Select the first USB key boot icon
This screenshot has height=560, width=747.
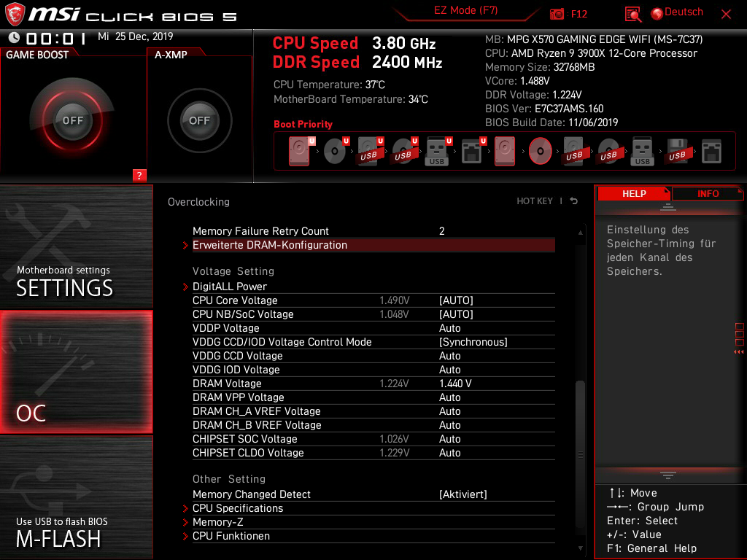(438, 151)
